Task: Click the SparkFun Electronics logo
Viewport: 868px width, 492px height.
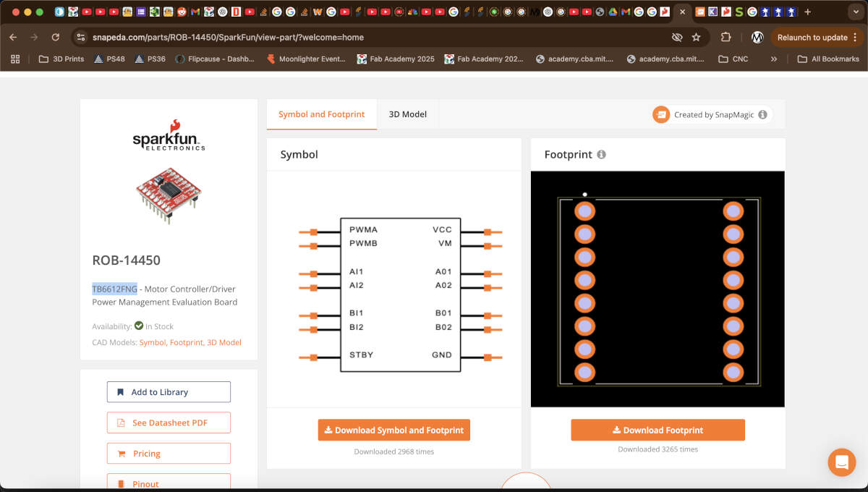Action: click(169, 135)
